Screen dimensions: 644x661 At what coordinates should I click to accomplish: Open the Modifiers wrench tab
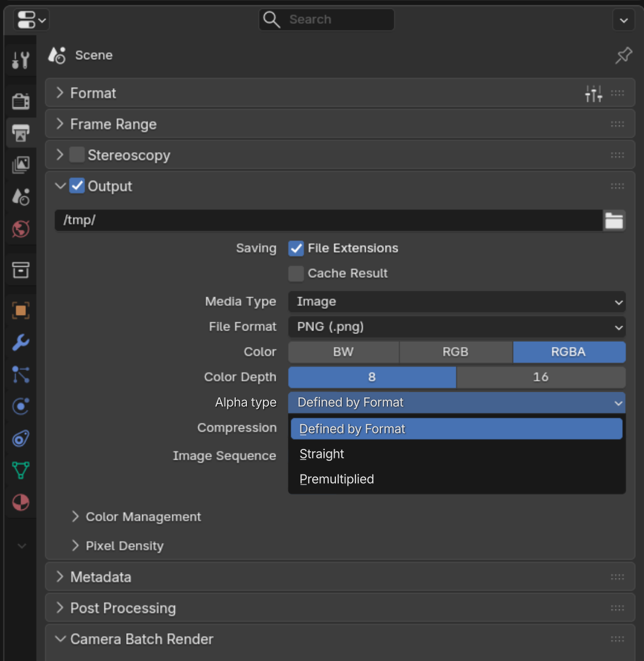[20, 342]
